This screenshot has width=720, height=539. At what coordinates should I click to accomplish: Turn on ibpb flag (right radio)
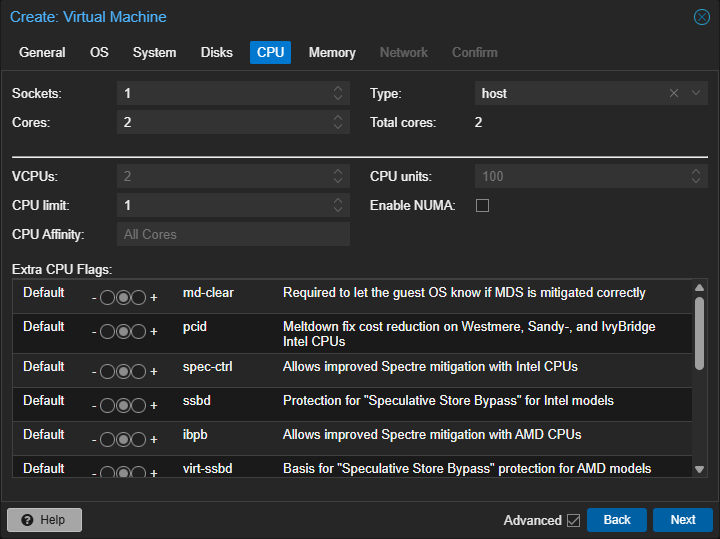click(x=138, y=439)
